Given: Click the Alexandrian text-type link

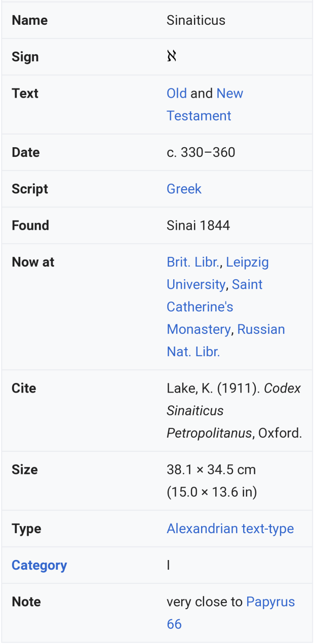Looking at the screenshot, I should (x=230, y=529).
